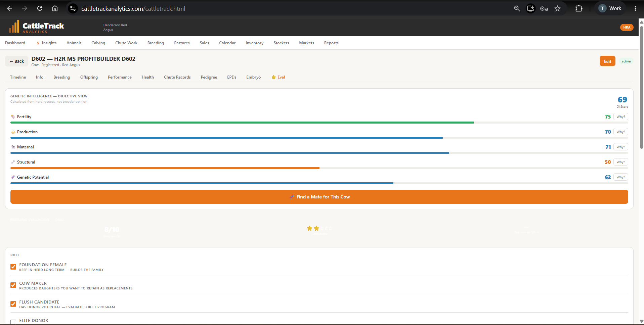Go to Pastures
The height and width of the screenshot is (325, 644).
[182, 43]
